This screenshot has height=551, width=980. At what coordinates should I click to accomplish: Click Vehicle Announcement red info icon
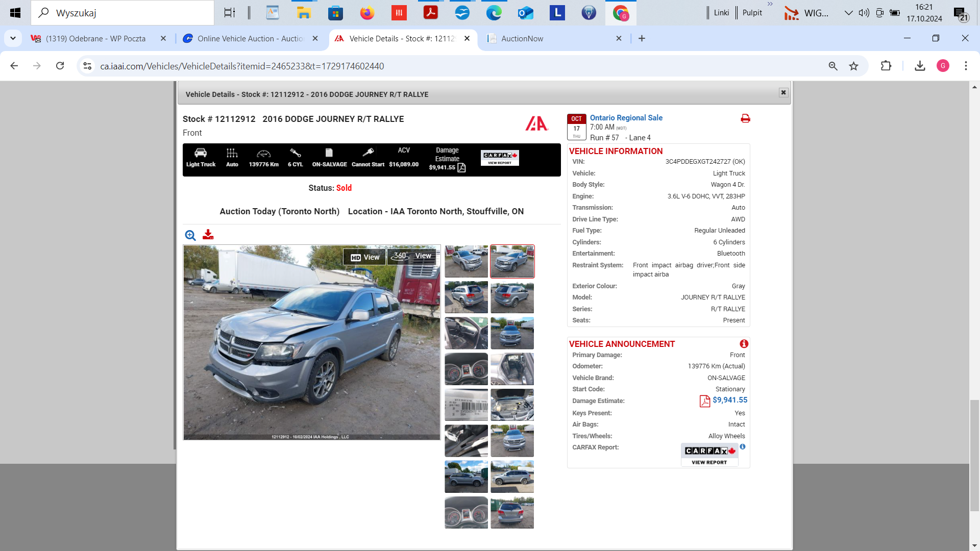point(744,344)
